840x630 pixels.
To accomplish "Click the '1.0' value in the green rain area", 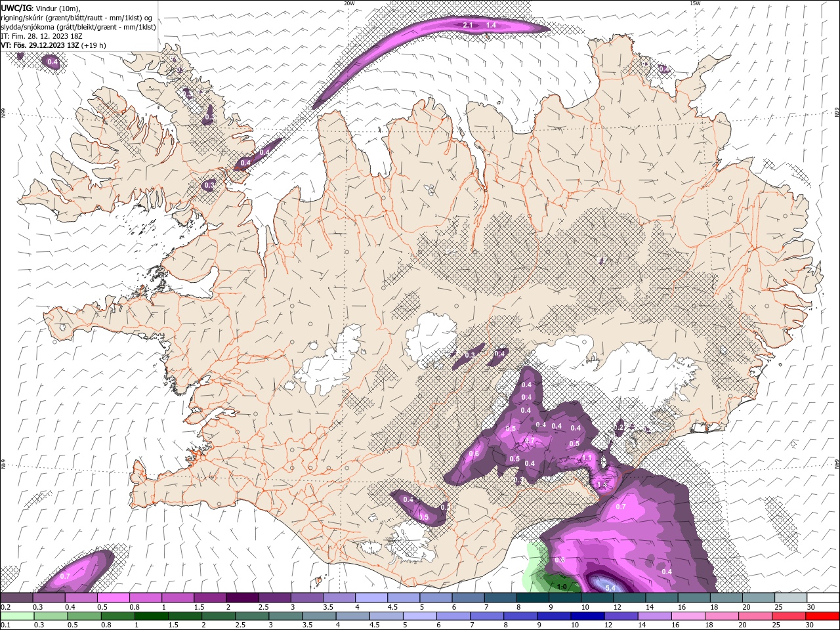I will 562,587.
